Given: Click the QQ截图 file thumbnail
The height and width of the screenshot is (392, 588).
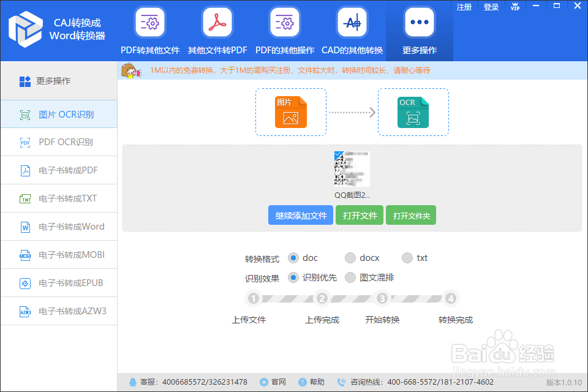Looking at the screenshot, I should (x=352, y=168).
